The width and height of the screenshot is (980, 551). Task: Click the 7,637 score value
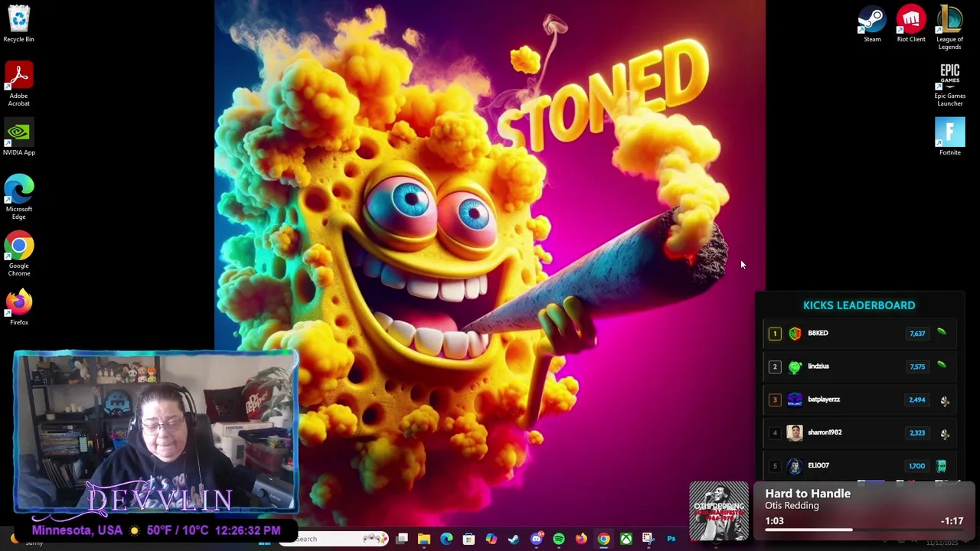[x=917, y=334]
